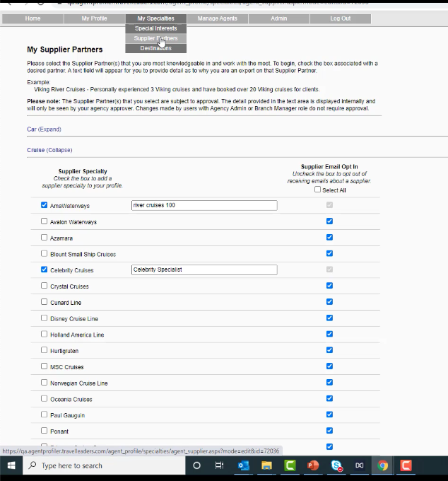This screenshot has height=481, width=448.
Task: Click the taskbar search box
Action: coord(104,465)
